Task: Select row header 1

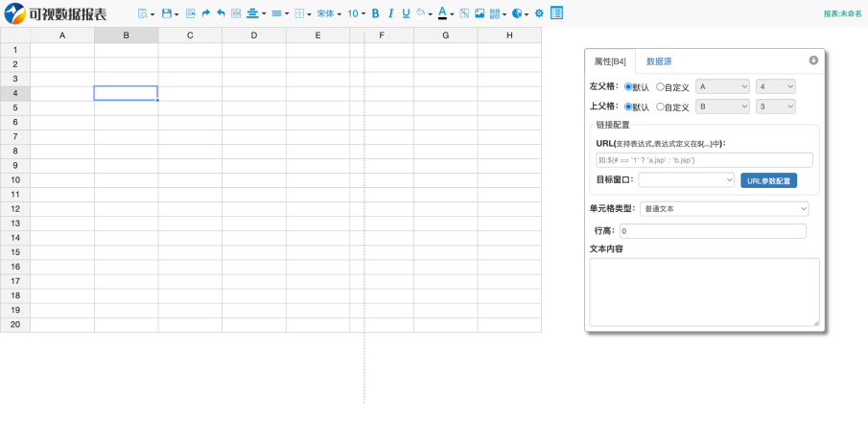Action: 15,50
